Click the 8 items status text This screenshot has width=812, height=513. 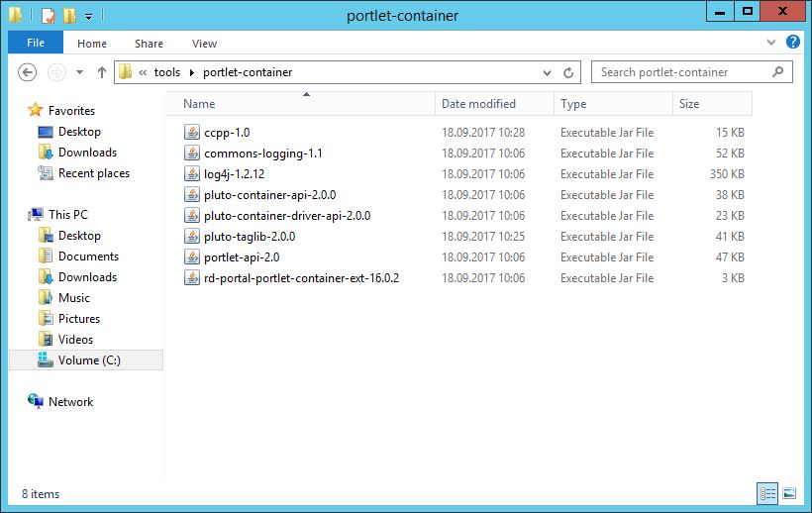point(41,494)
